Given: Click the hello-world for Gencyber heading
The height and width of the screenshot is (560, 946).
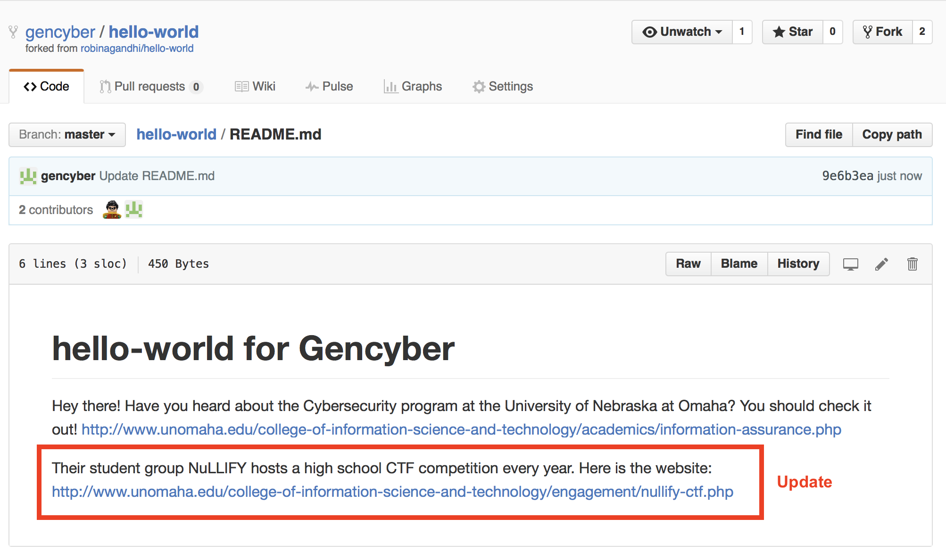Looking at the screenshot, I should click(x=253, y=349).
